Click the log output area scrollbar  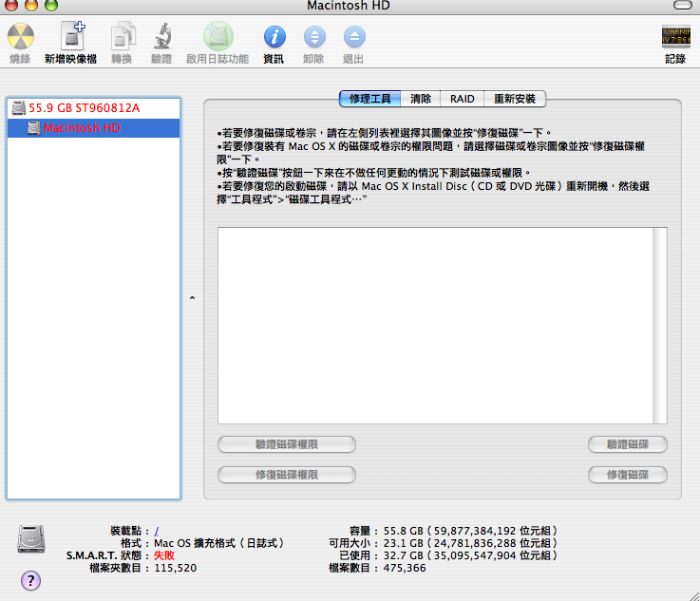660,326
